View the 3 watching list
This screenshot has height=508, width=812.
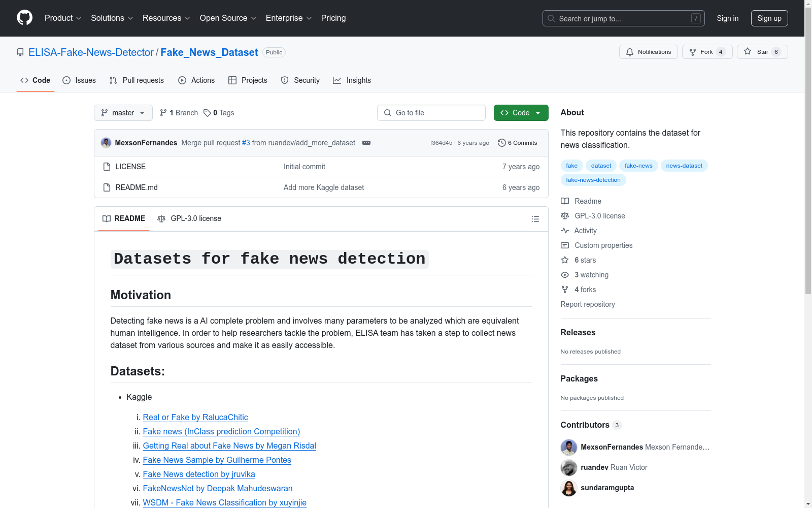coord(585,275)
